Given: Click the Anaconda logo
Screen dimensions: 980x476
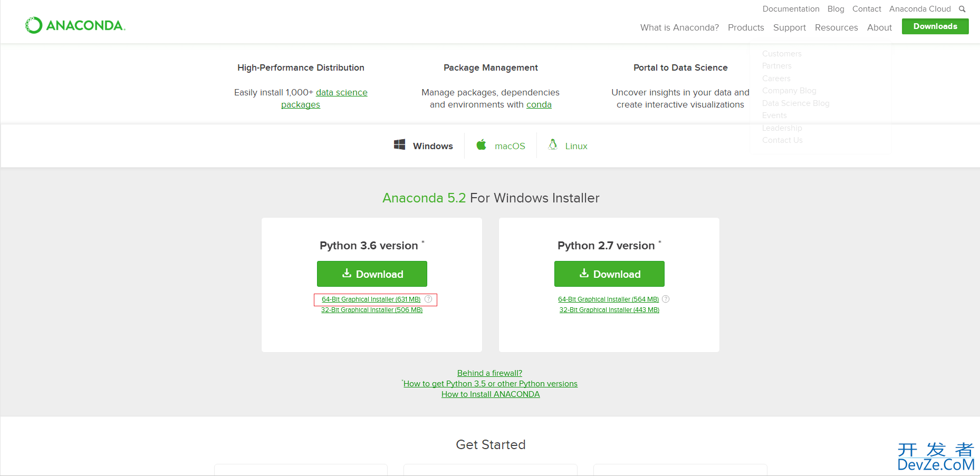Looking at the screenshot, I should [75, 25].
